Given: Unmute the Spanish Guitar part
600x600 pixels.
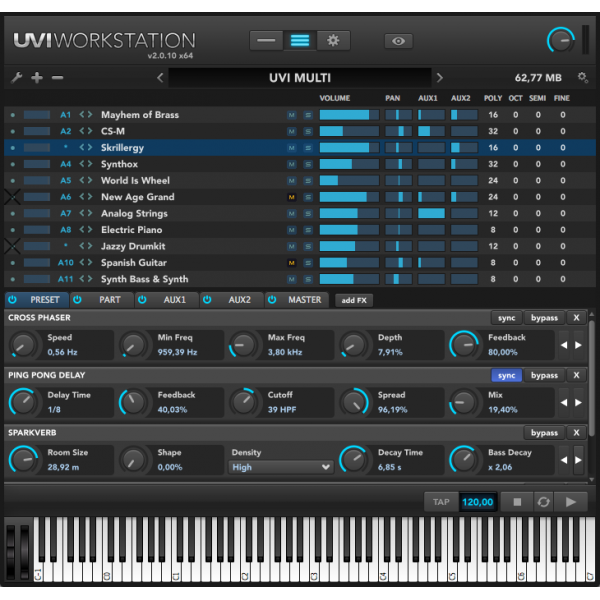Looking at the screenshot, I should [292, 263].
